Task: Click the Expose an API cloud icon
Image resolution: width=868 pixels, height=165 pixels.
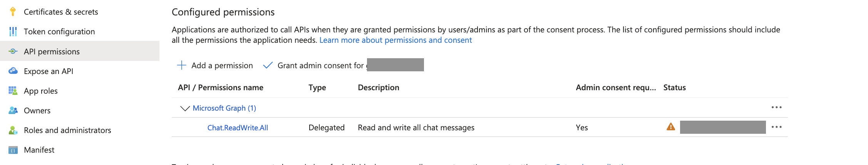Action: 13,71
